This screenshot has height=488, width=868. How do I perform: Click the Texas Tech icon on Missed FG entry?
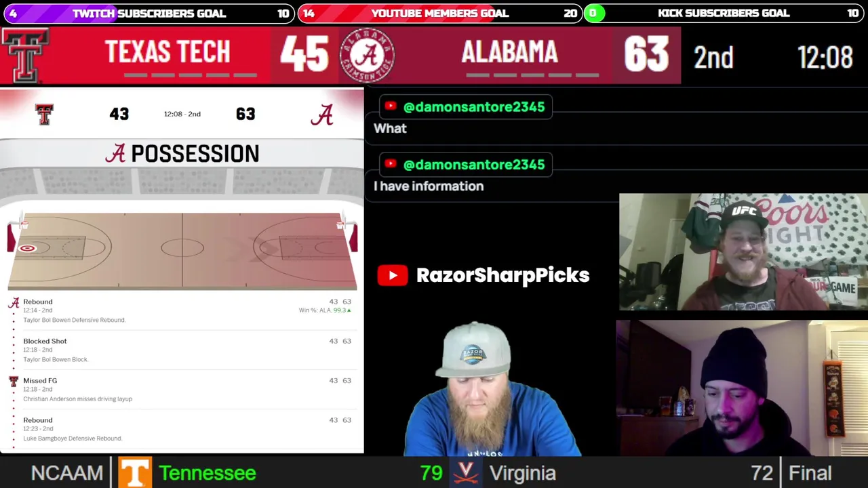14,382
